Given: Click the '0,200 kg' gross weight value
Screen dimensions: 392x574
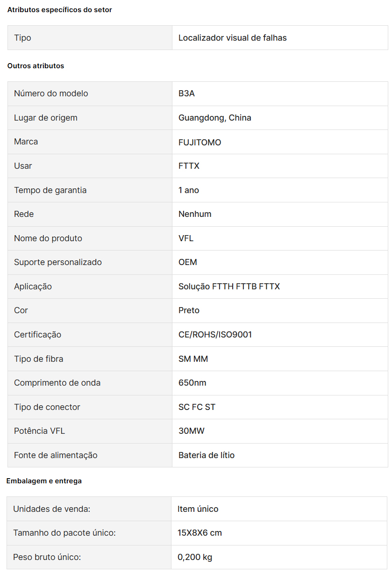Looking at the screenshot, I should point(195,557).
